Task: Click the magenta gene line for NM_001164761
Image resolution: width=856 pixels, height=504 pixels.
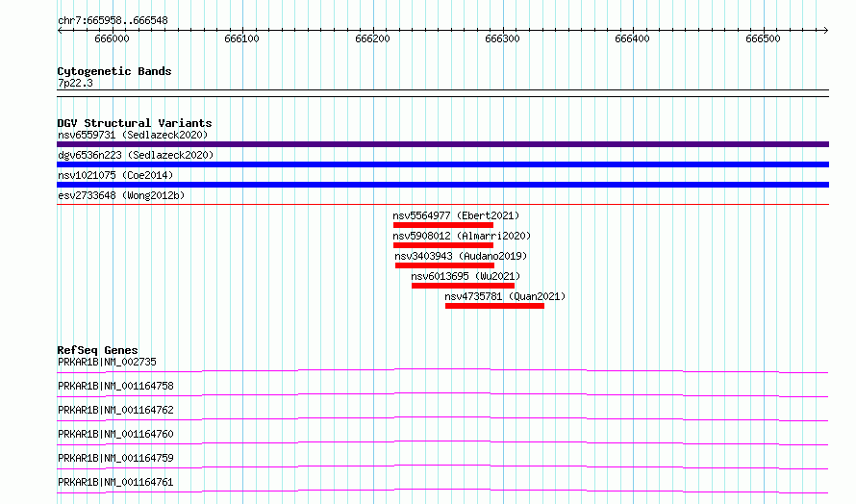Action: coord(442,490)
